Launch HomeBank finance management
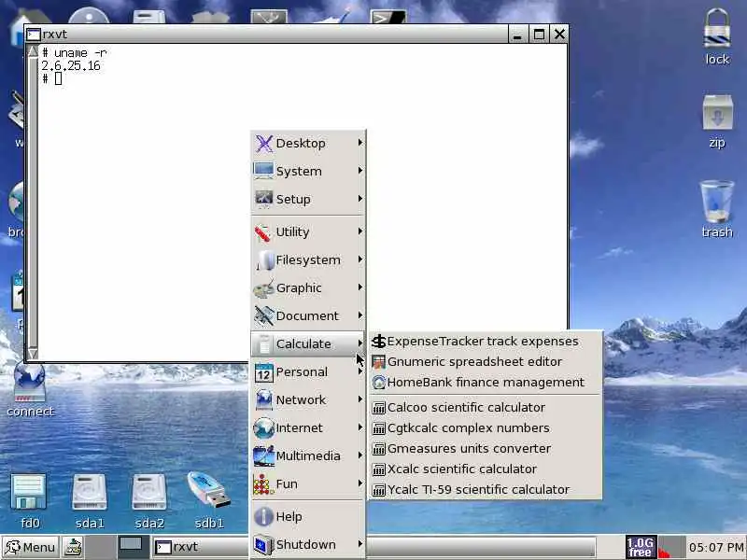747x560 pixels. pos(485,383)
